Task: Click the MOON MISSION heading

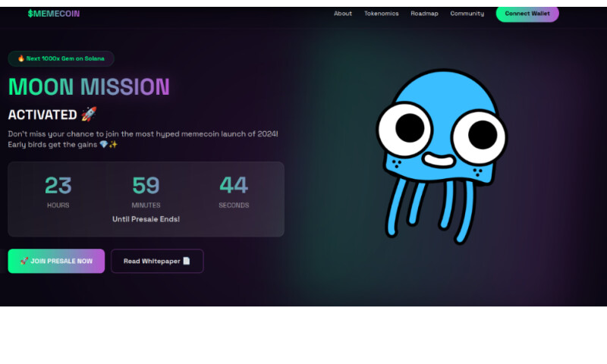Action: pyautogui.click(x=89, y=86)
